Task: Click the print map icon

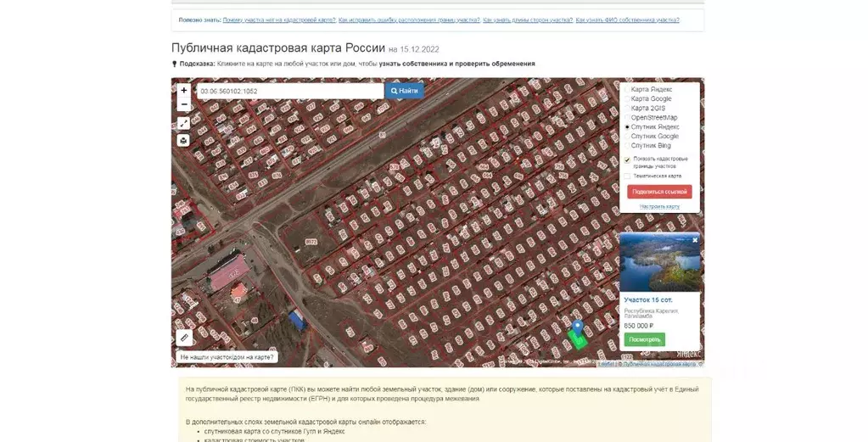Action: coord(184,141)
